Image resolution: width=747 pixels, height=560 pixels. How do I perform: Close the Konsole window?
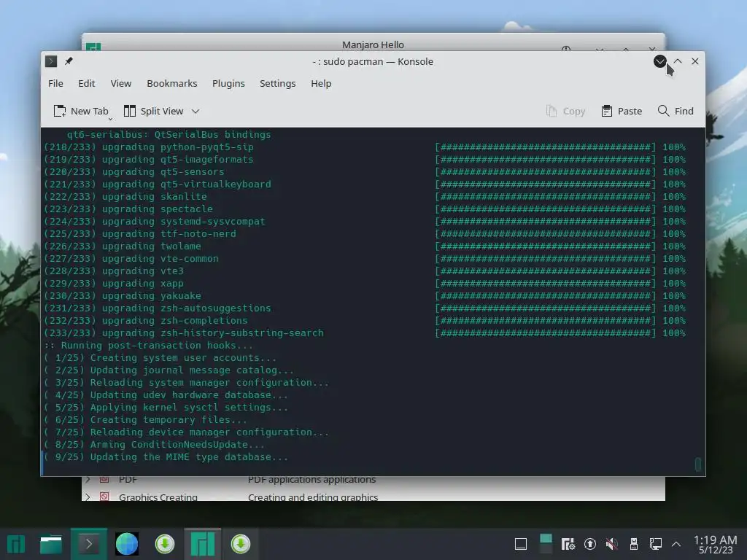tap(695, 61)
